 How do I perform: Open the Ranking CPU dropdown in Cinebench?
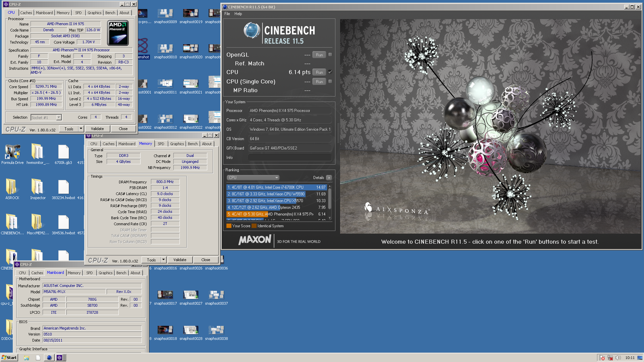(253, 178)
